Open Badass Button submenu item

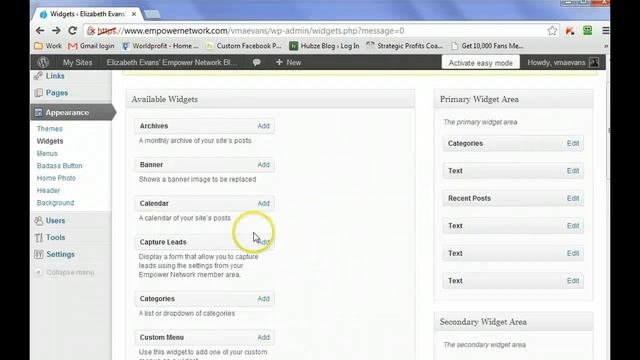click(x=59, y=165)
